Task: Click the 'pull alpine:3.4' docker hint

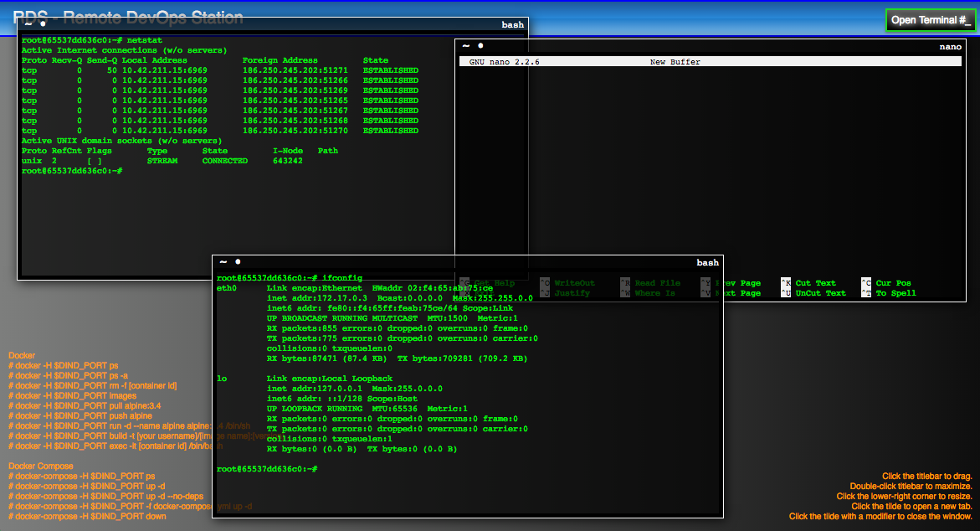Action: coord(85,406)
